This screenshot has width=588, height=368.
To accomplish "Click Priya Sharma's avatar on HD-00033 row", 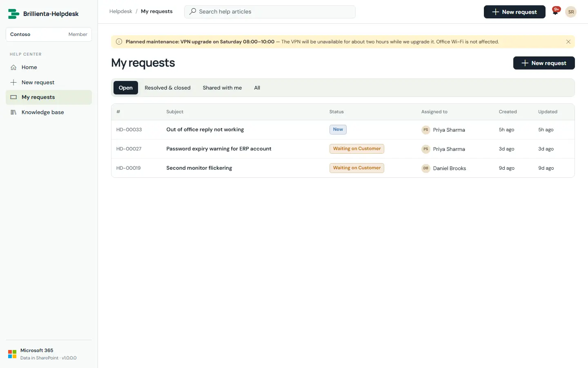I will (426, 130).
